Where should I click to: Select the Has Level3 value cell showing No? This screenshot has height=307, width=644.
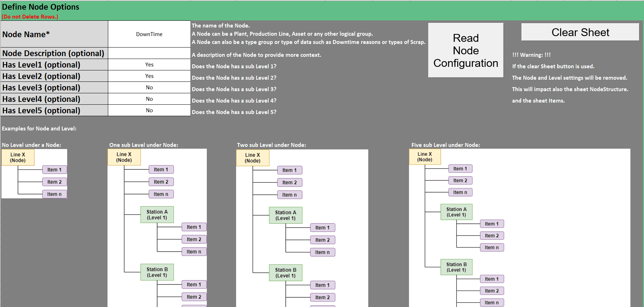[149, 88]
